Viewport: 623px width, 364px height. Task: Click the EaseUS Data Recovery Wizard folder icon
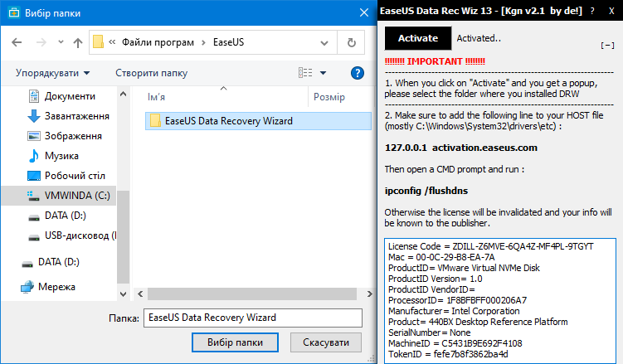pos(155,121)
